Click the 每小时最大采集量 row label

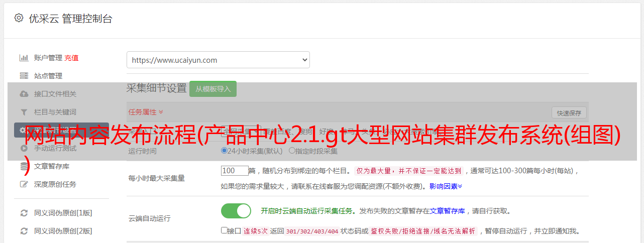click(x=157, y=178)
